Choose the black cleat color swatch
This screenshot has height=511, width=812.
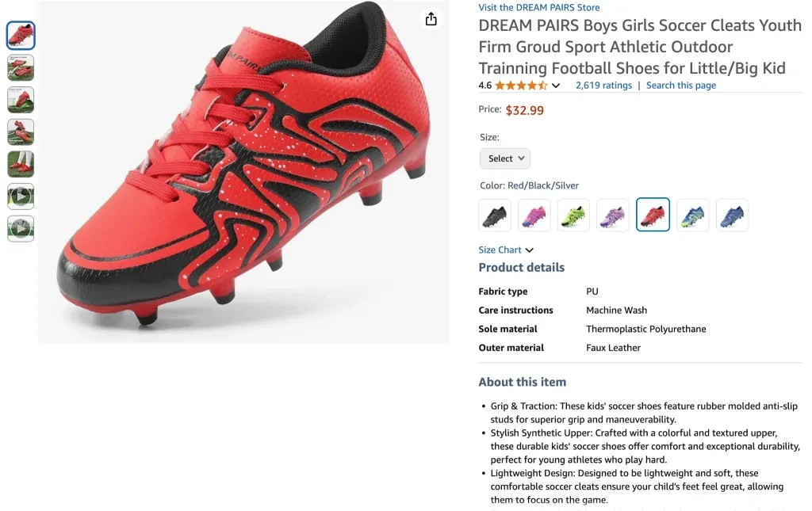[x=495, y=215]
